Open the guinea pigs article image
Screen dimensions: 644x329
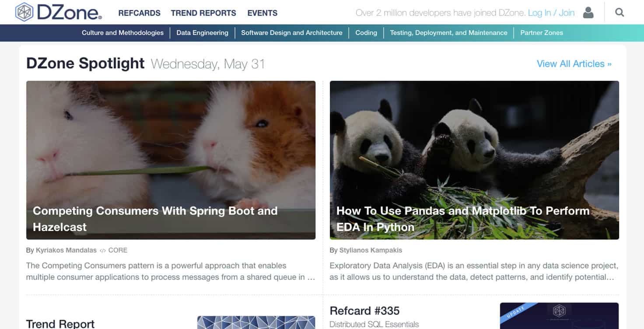[x=171, y=160]
